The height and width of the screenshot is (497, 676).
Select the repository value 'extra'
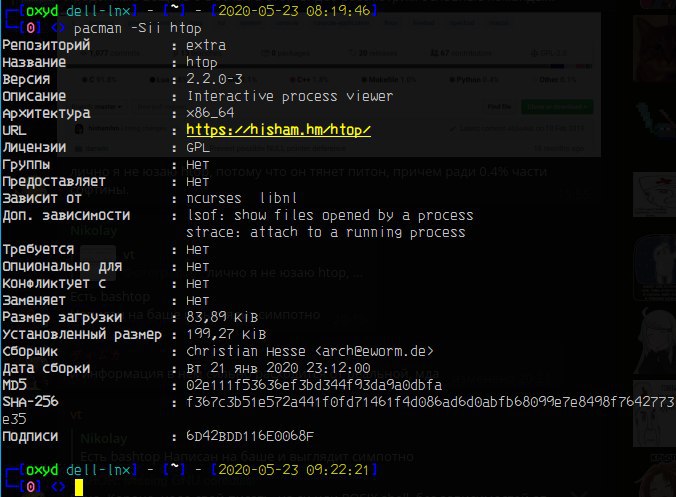206,45
